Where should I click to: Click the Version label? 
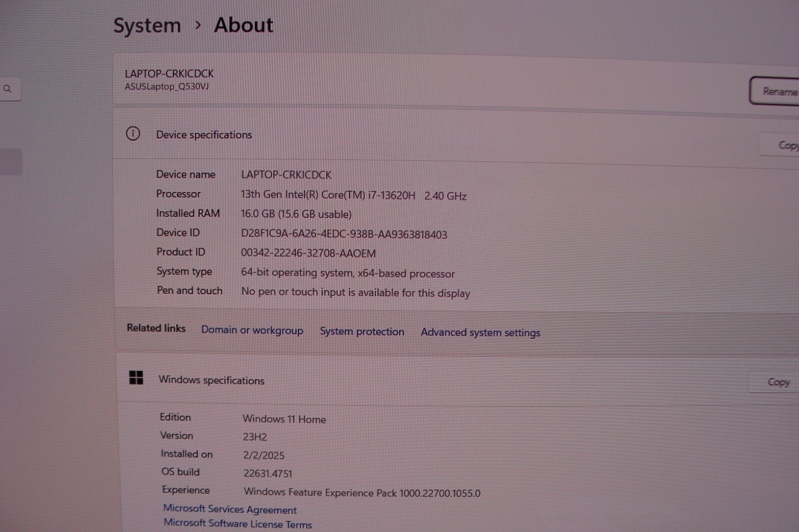176,435
